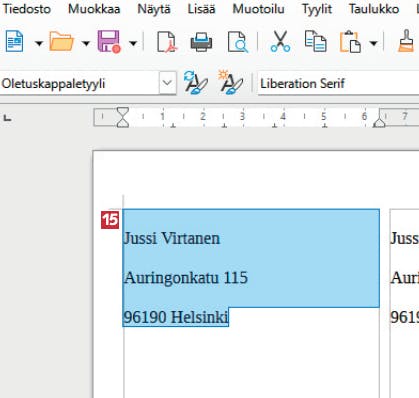Open the paragraph style dropdown list

(167, 83)
